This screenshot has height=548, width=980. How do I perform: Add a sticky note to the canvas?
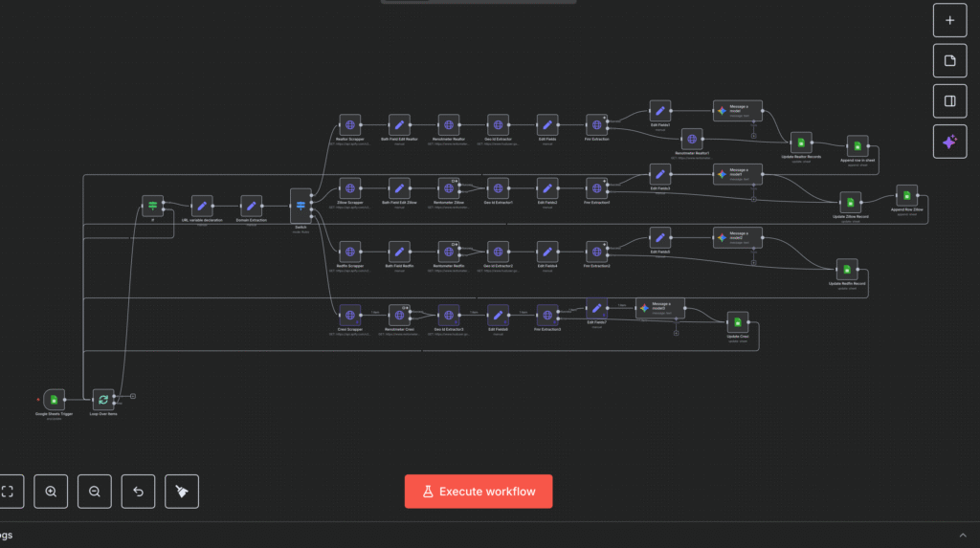click(949, 60)
